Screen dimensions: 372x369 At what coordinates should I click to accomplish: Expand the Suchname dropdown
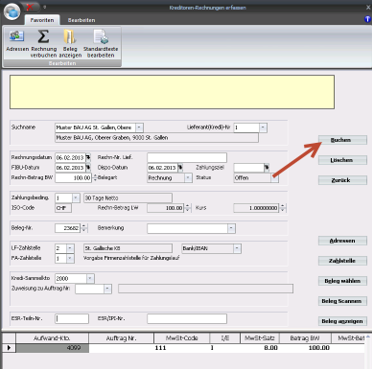[x=139, y=127]
